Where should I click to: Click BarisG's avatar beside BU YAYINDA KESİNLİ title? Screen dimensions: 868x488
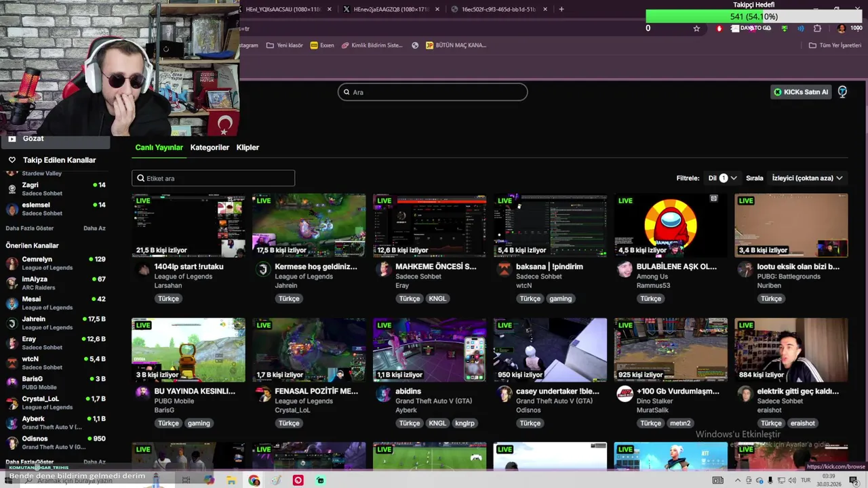[x=142, y=394]
